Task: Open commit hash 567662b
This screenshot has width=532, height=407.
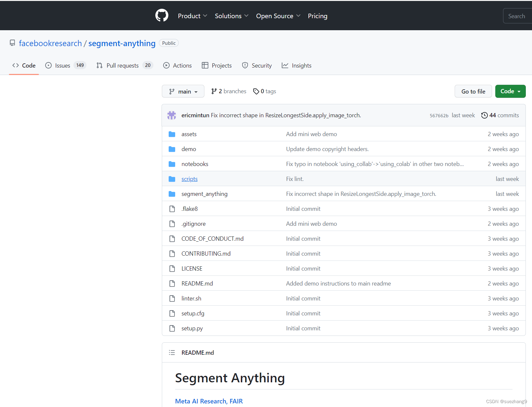Action: tap(439, 116)
